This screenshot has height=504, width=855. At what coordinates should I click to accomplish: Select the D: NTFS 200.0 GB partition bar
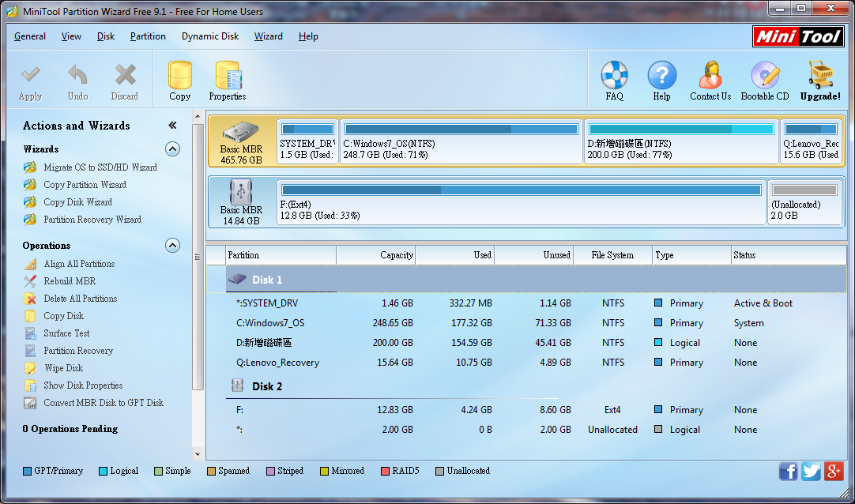tap(682, 141)
